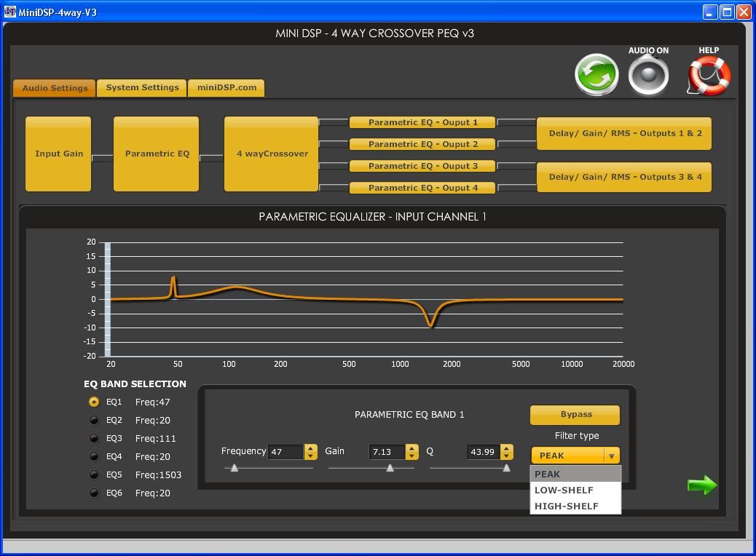Select the EQ2 band radio button

(94, 420)
